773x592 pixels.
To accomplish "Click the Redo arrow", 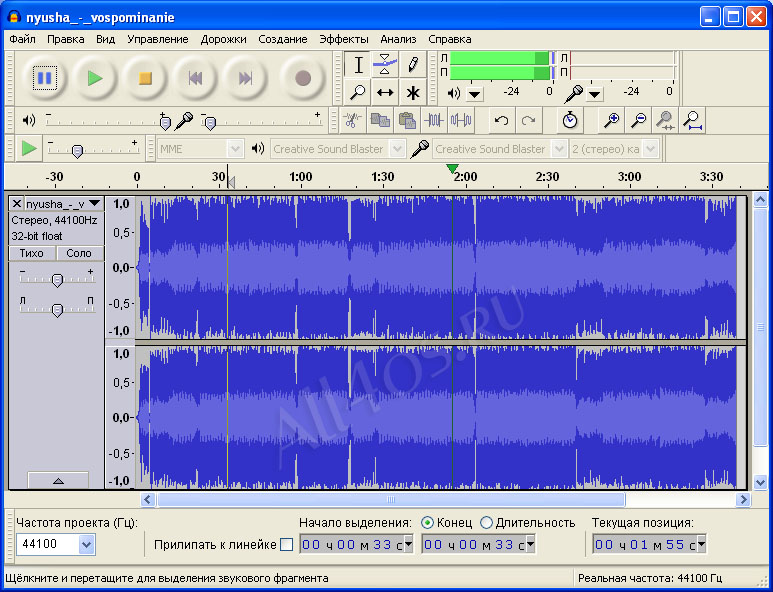I will pyautogui.click(x=528, y=120).
